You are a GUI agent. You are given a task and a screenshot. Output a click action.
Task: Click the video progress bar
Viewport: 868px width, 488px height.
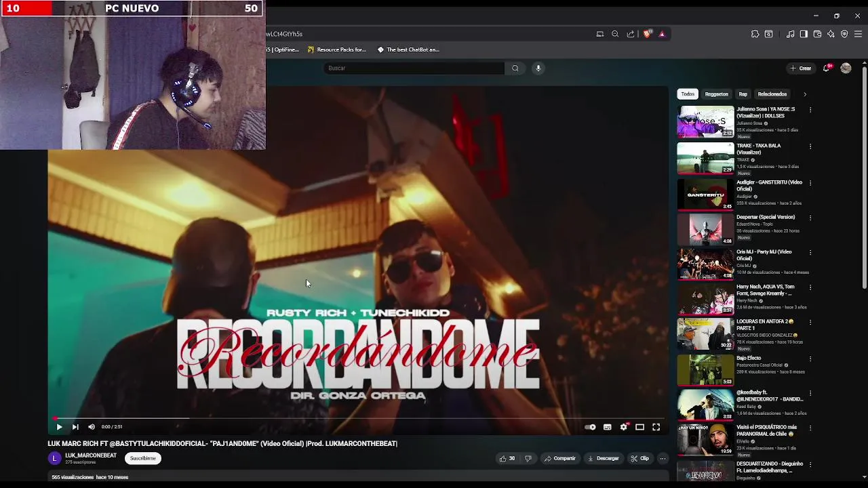pos(358,418)
